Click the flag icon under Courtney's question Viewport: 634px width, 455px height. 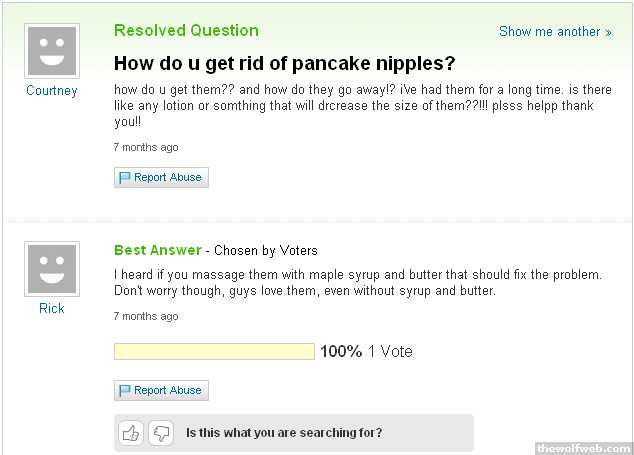[125, 178]
